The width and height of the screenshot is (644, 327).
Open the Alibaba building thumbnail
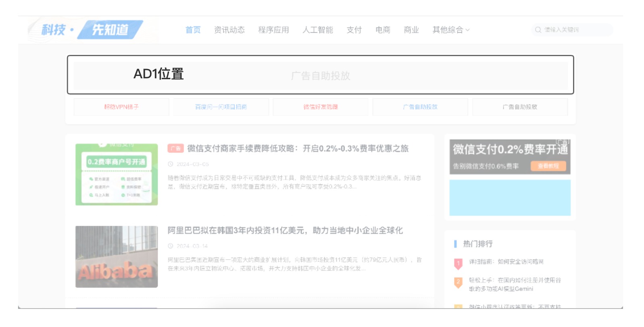click(117, 257)
